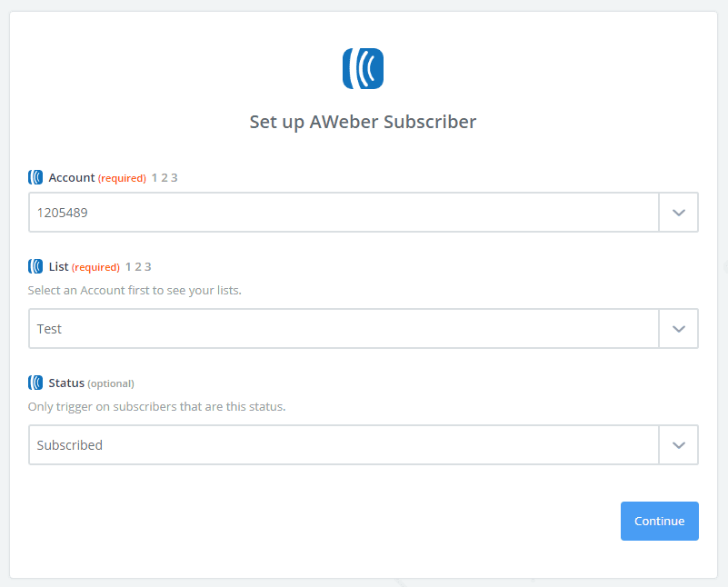Screen dimensions: 728x587
Task: Click the 'Only trigger on subscribers' help text
Action: [x=157, y=406]
